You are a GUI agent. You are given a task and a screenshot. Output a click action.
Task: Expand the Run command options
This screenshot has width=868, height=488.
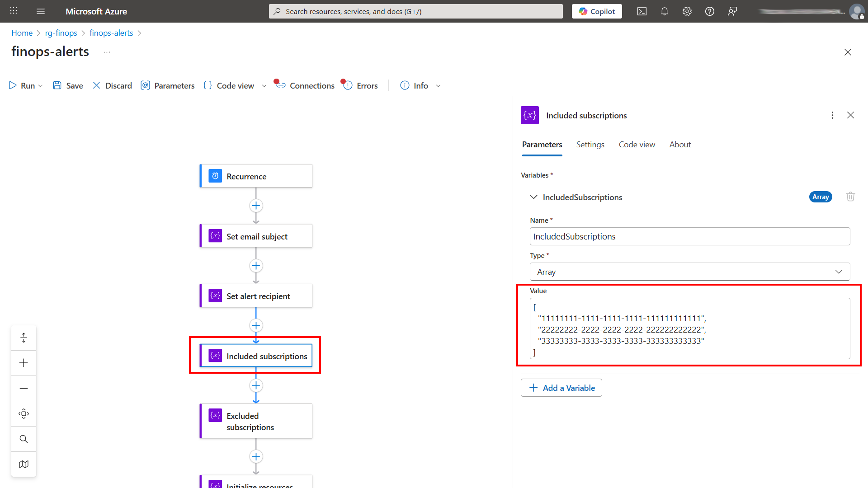click(40, 85)
